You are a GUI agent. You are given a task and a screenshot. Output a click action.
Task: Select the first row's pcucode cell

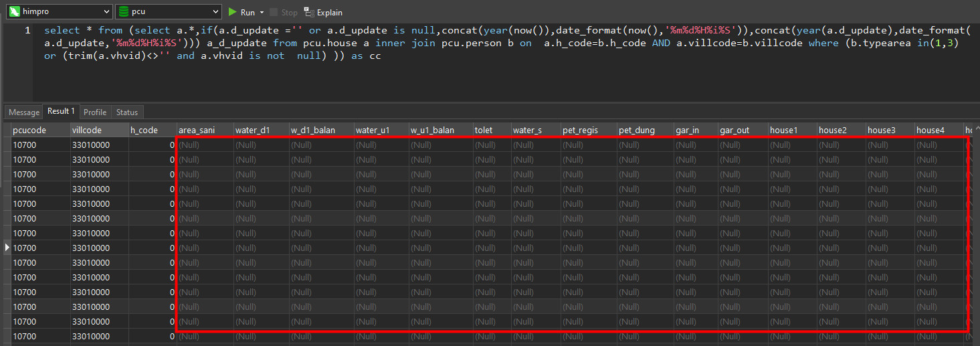coord(40,145)
